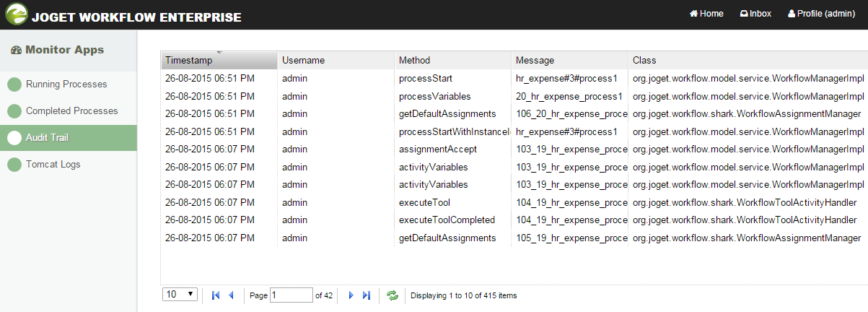Go to previous page arrow
868x312 pixels.
[x=231, y=295]
